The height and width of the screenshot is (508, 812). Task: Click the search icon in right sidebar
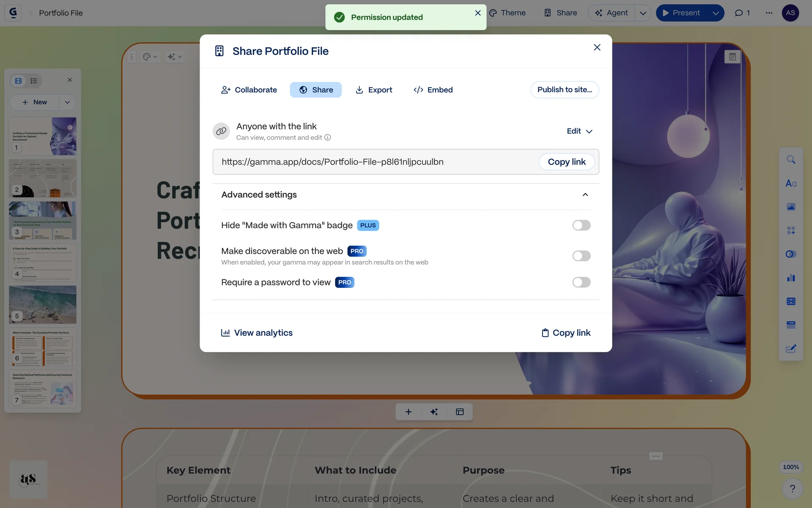click(x=791, y=160)
